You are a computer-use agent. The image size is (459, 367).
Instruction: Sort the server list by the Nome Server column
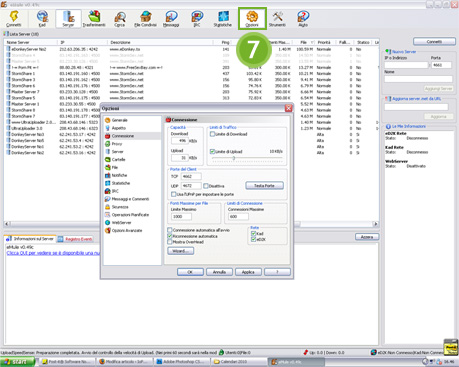pyautogui.click(x=31, y=42)
